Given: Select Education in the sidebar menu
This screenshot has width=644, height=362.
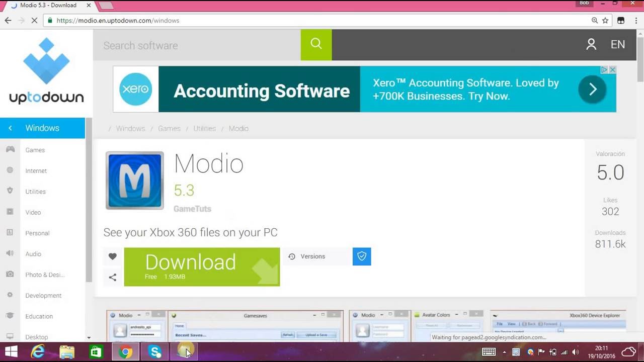Looking at the screenshot, I should click(39, 316).
